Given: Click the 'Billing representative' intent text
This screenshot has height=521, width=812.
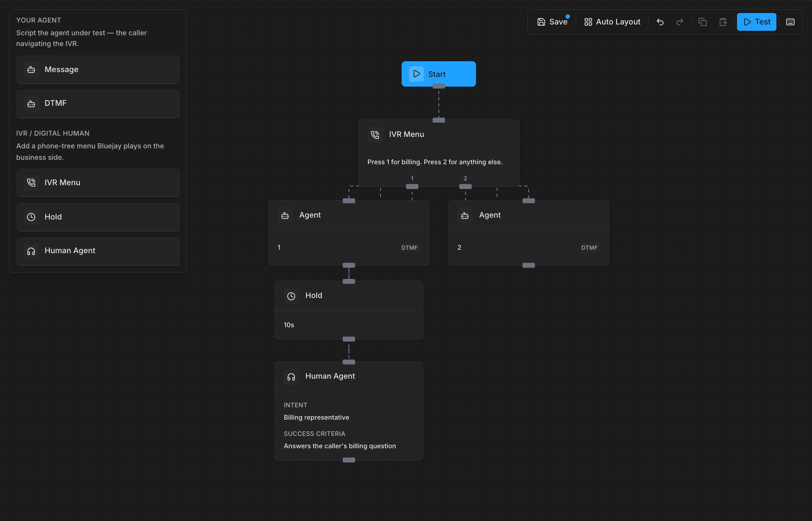Looking at the screenshot, I should (x=316, y=417).
